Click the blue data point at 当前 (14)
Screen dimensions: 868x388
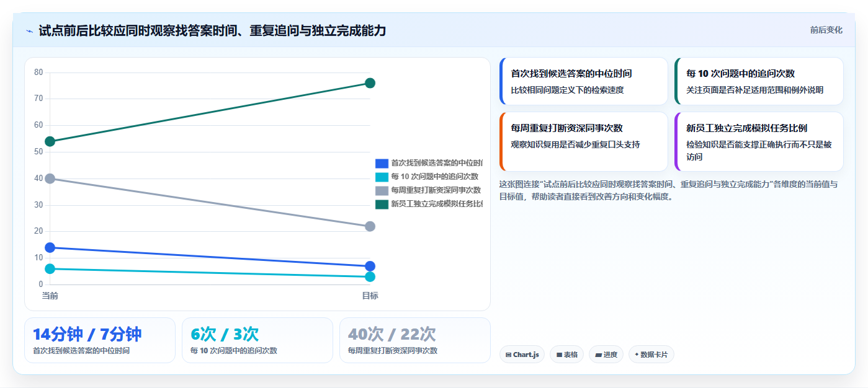click(50, 247)
